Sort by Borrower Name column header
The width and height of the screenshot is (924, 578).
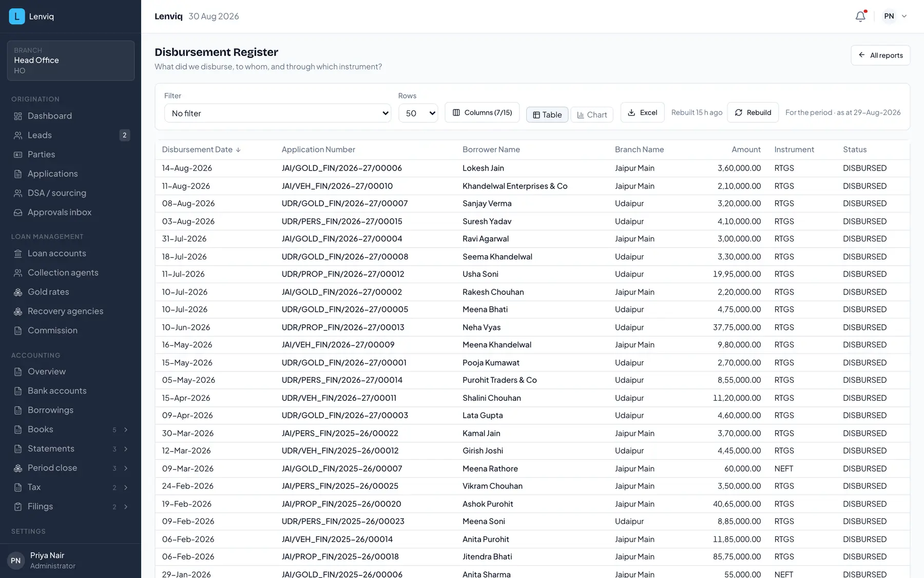491,150
